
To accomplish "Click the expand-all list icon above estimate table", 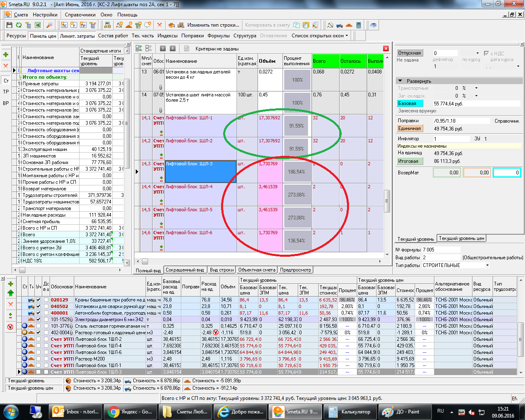I will click(139, 48).
